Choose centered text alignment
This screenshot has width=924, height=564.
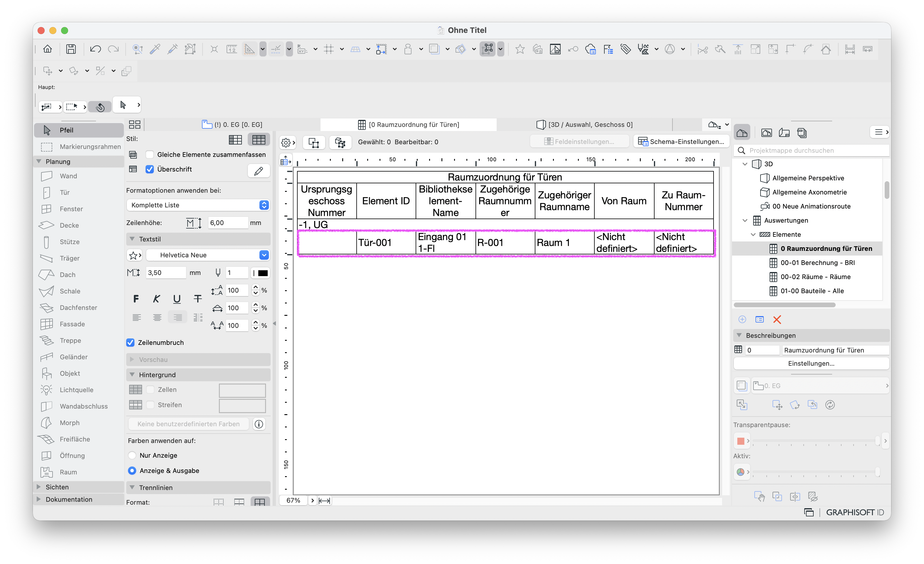[157, 318]
